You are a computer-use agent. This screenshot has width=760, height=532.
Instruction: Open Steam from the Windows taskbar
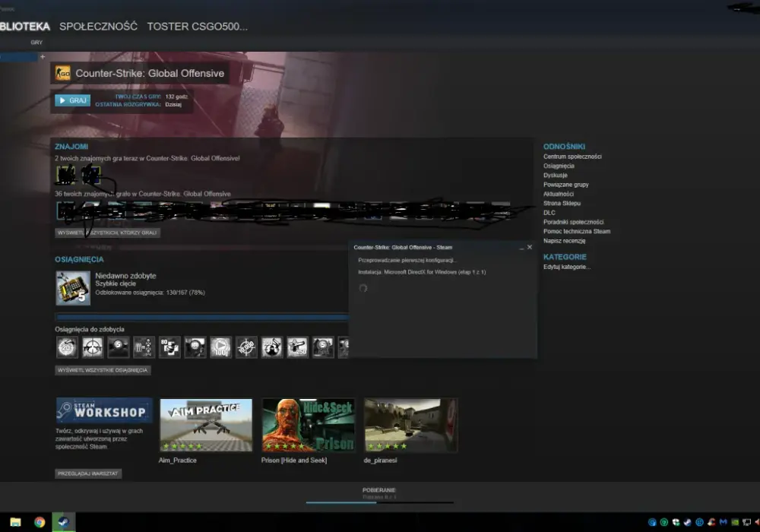click(x=64, y=522)
